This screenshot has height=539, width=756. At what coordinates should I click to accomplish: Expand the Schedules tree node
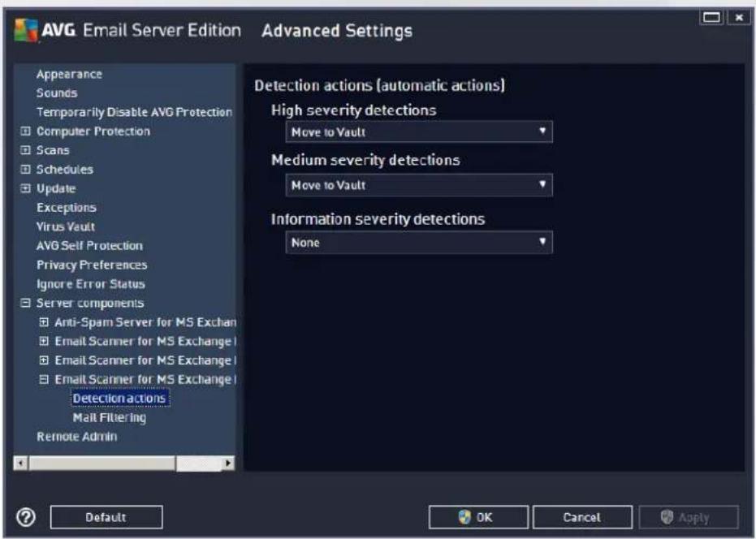(x=25, y=169)
